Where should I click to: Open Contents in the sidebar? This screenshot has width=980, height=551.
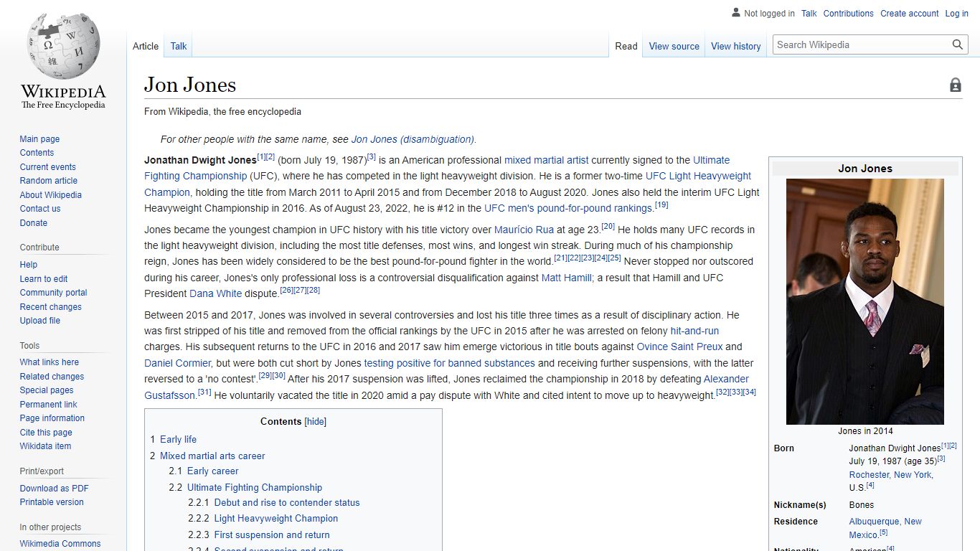[x=37, y=153]
